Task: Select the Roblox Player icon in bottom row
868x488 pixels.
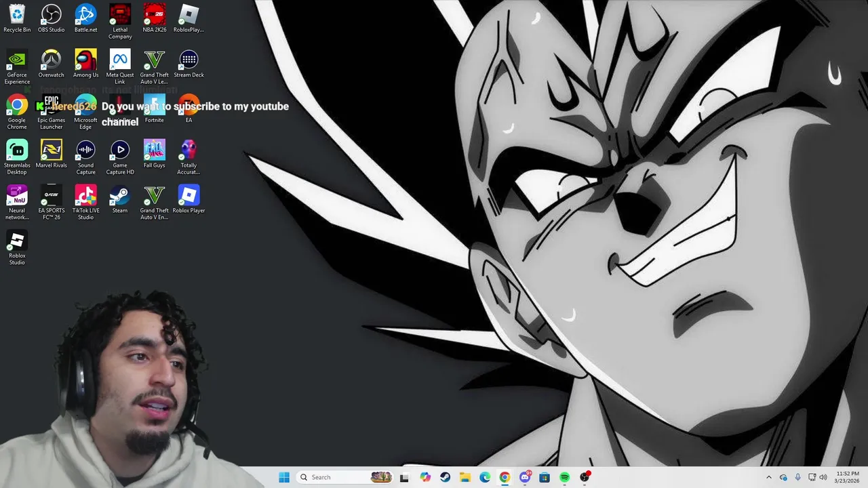Action: (189, 199)
